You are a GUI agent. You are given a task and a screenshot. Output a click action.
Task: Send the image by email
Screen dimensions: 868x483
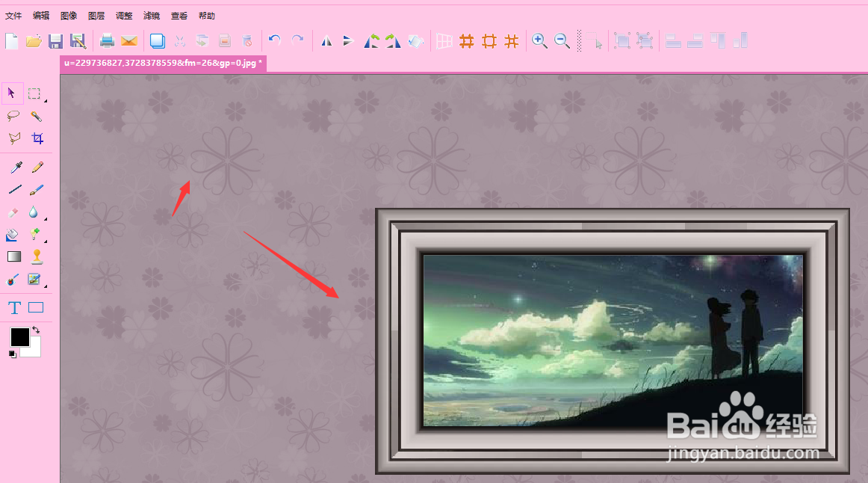(129, 41)
